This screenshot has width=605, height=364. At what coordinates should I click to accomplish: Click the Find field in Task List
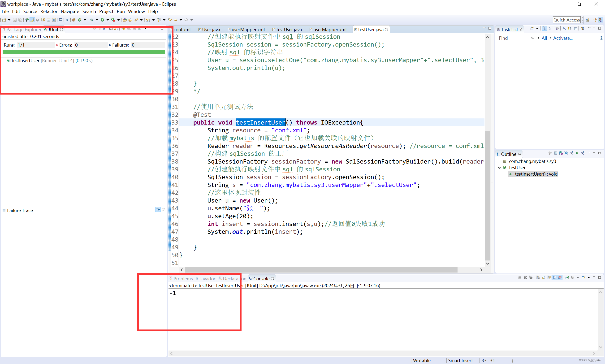coord(515,38)
